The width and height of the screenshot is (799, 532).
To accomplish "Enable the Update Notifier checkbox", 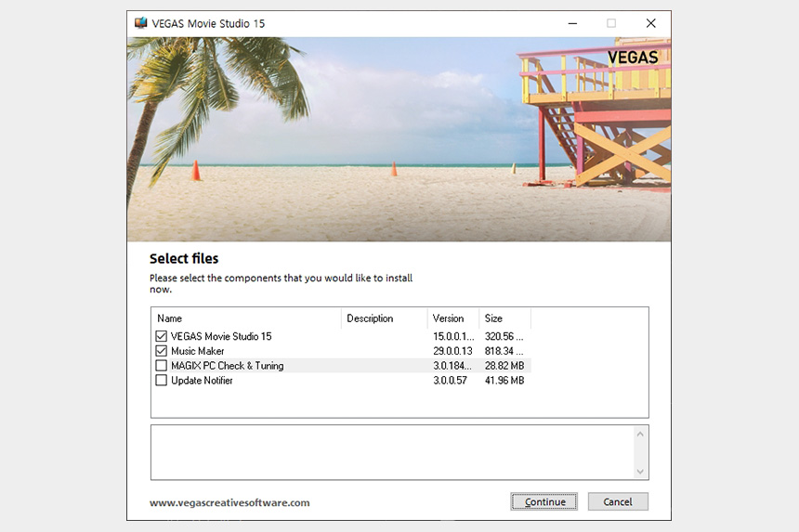I will [x=161, y=381].
